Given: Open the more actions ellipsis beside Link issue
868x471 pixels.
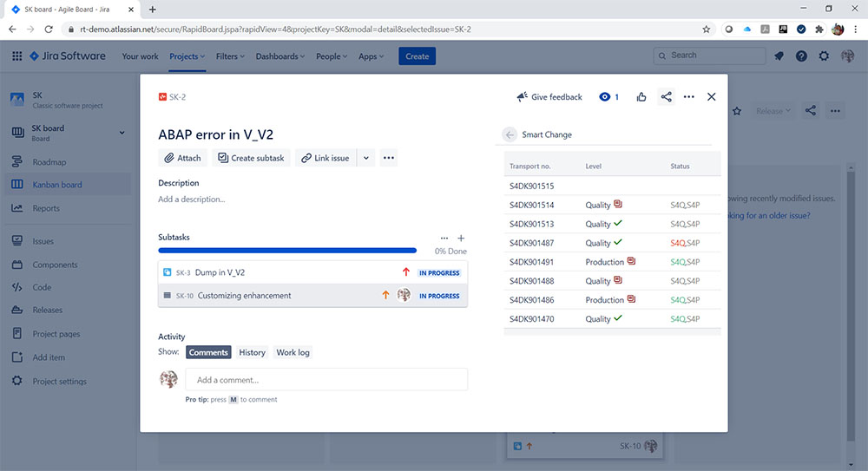Looking at the screenshot, I should (x=389, y=158).
